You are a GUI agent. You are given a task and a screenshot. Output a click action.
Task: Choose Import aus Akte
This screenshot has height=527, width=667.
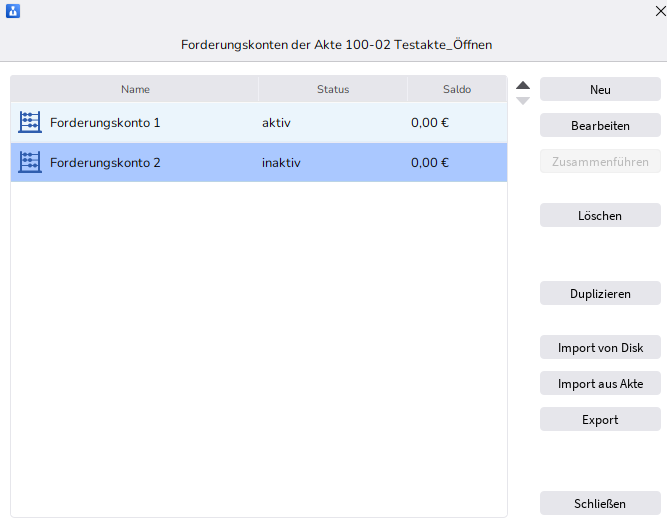[600, 384]
